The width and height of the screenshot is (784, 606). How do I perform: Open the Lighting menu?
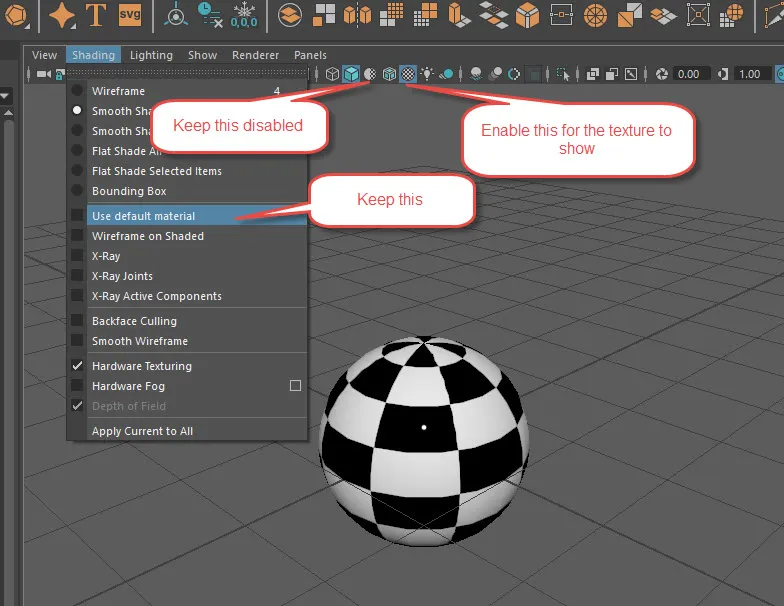[151, 55]
